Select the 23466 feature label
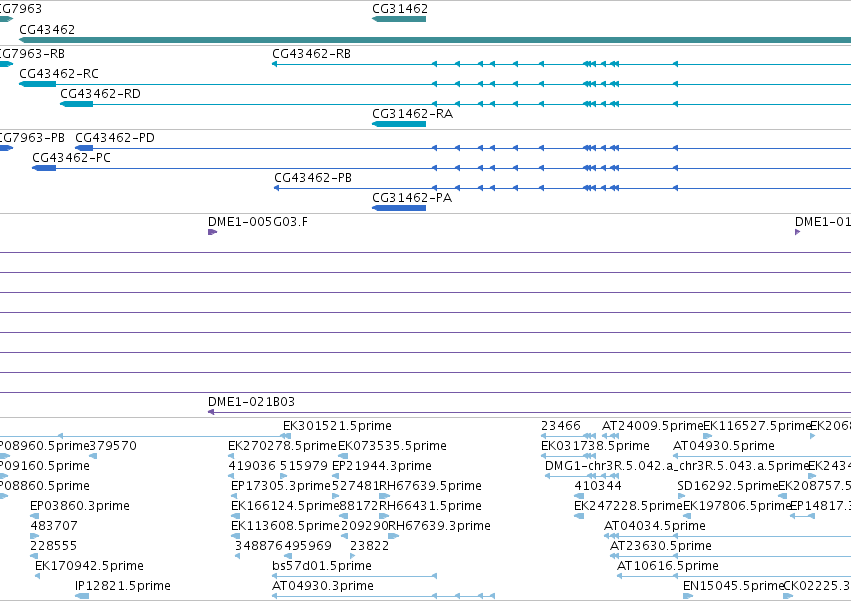851x601 pixels. click(561, 426)
